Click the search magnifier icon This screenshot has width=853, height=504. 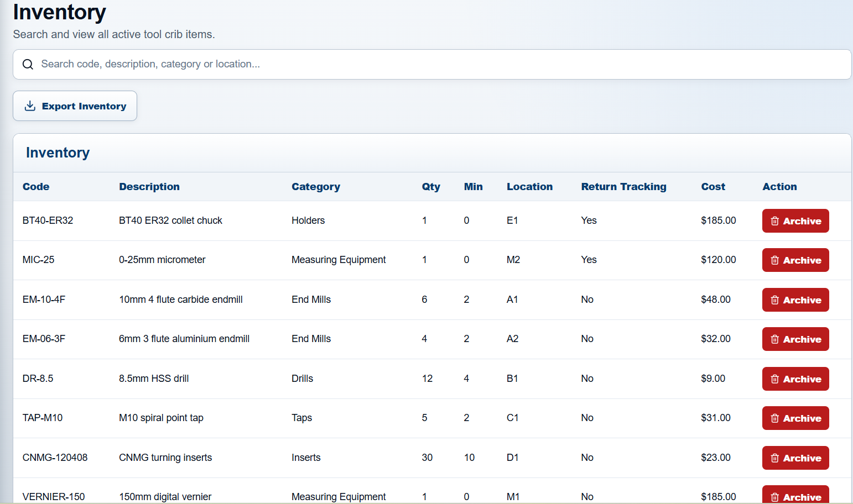(28, 64)
